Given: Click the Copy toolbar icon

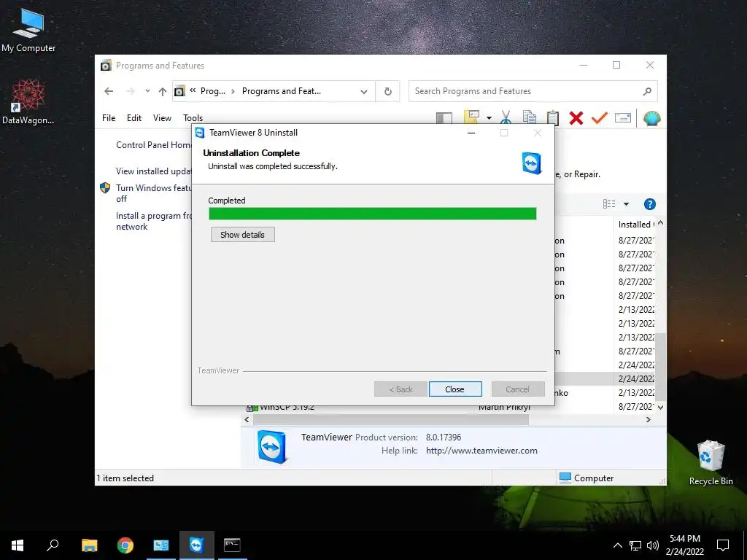Looking at the screenshot, I should pyautogui.click(x=530, y=117).
